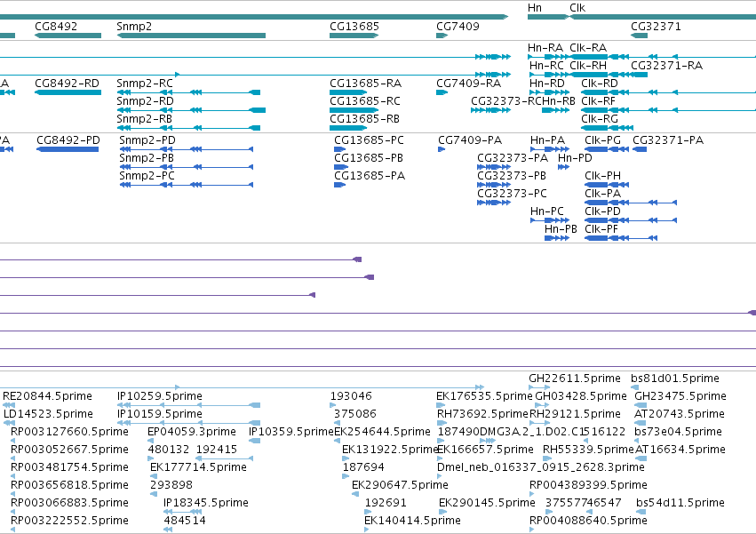
Task: Click the Clk-RA transcript label
Action: click(588, 48)
